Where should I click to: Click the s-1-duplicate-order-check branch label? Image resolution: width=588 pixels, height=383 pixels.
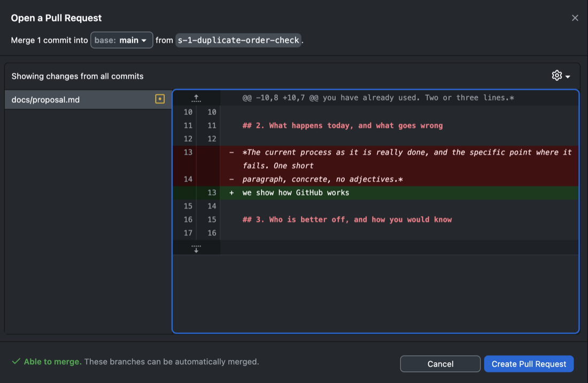click(x=238, y=40)
